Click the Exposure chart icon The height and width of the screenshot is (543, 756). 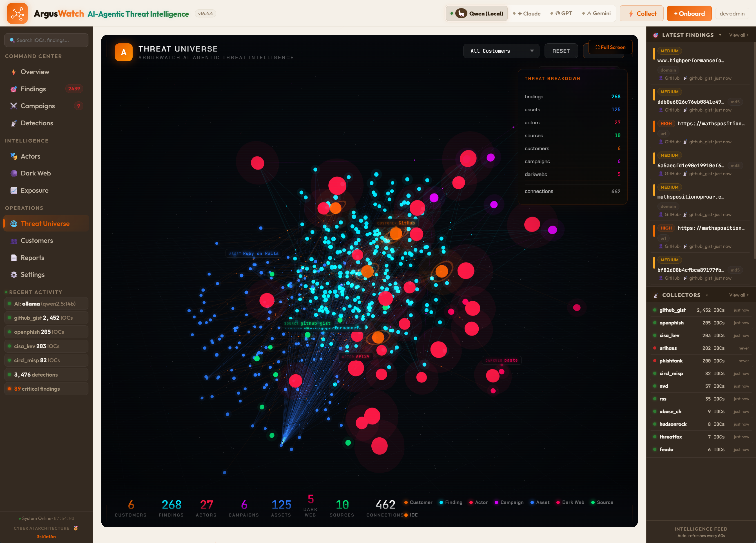pyautogui.click(x=14, y=190)
